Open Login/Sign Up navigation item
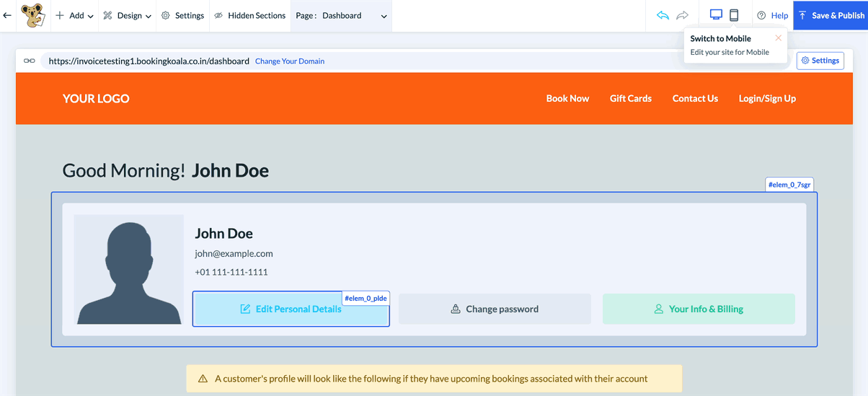 (767, 98)
